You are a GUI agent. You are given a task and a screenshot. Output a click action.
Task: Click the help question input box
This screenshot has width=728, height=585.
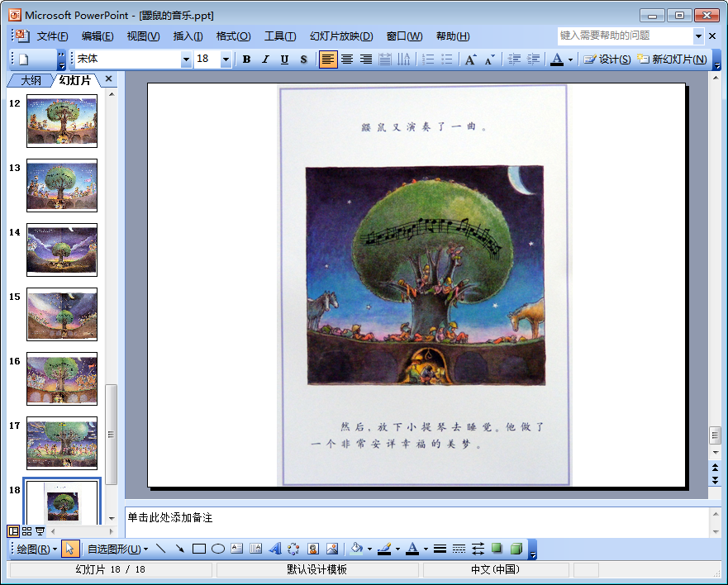pyautogui.click(x=626, y=36)
